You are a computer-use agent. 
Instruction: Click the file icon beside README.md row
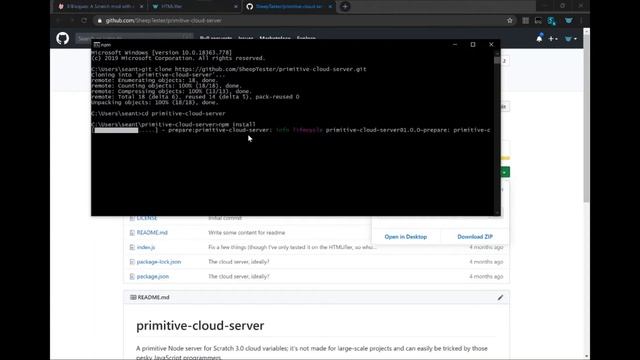point(132,233)
